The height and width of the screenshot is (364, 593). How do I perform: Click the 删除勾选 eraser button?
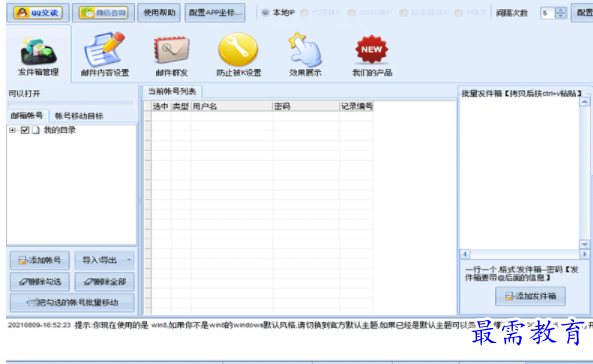click(40, 282)
